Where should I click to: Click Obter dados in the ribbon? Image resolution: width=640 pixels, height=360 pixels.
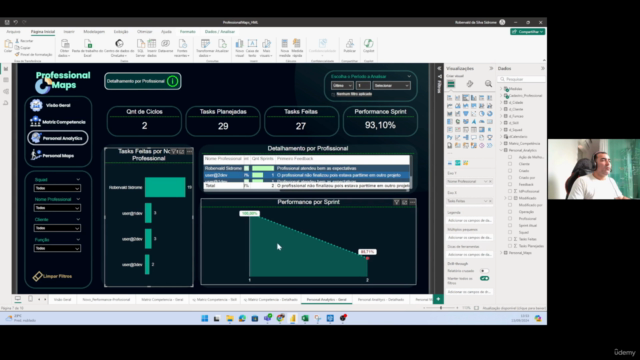point(64,48)
